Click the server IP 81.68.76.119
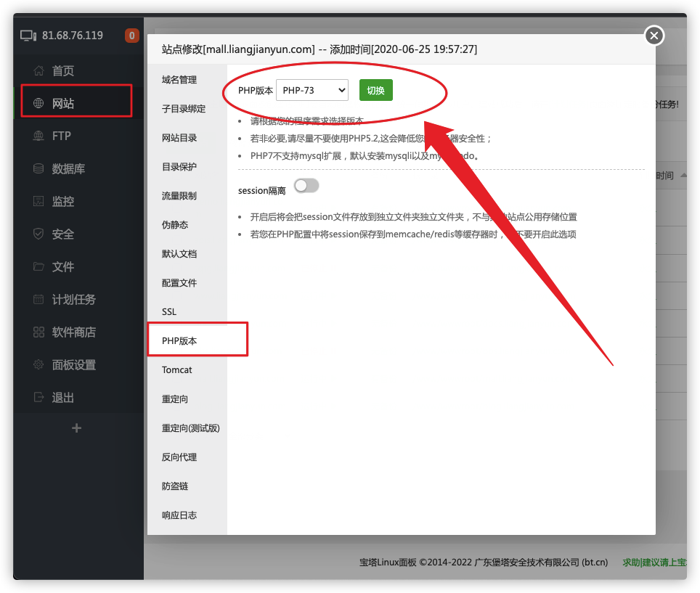The height and width of the screenshot is (593, 700). (x=73, y=36)
